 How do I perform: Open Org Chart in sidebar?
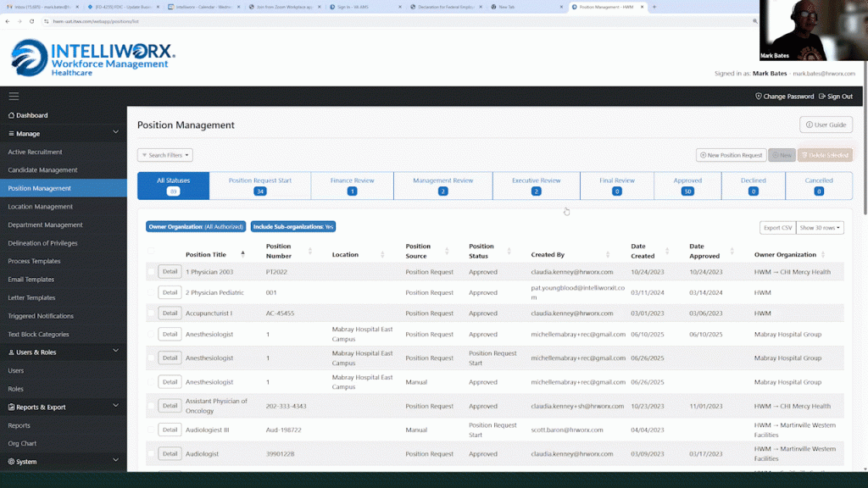click(x=22, y=443)
